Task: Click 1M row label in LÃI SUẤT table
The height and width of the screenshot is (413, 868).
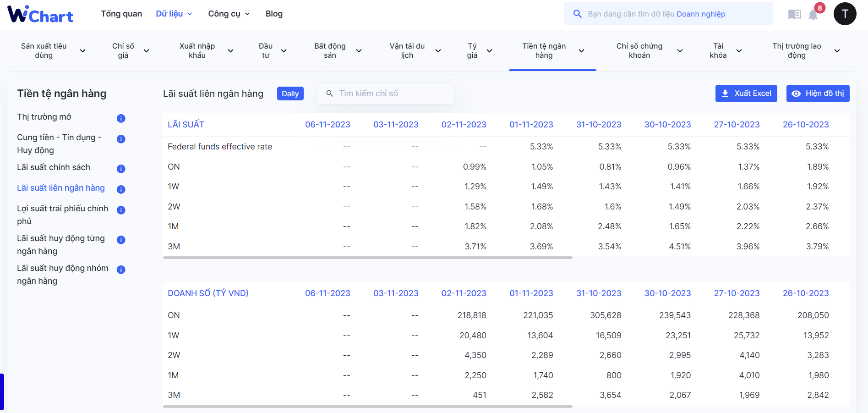Action: click(x=173, y=226)
